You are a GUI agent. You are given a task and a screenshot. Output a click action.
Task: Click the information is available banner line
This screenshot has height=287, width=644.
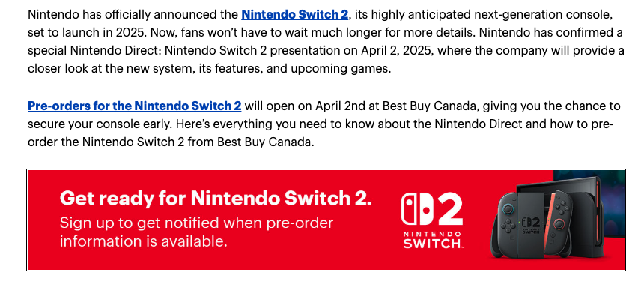click(143, 241)
